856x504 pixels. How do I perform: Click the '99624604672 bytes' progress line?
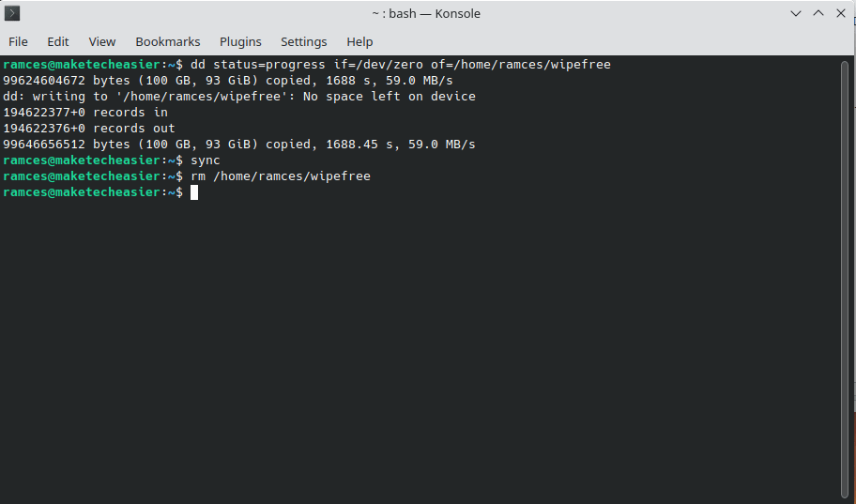(228, 81)
